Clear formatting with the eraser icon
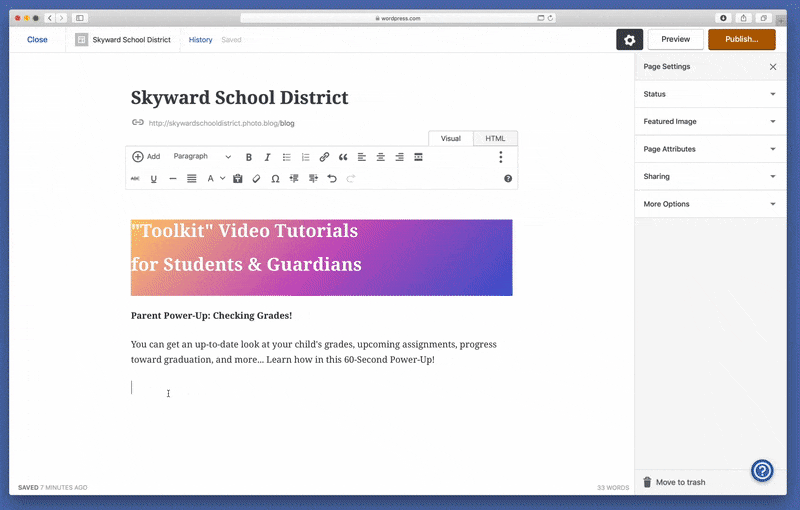The image size is (800, 510). (256, 178)
